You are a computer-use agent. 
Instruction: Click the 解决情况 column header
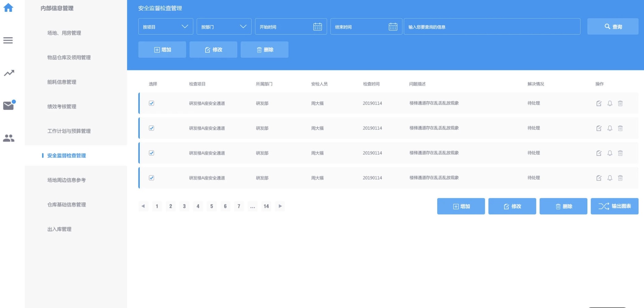pos(536,84)
